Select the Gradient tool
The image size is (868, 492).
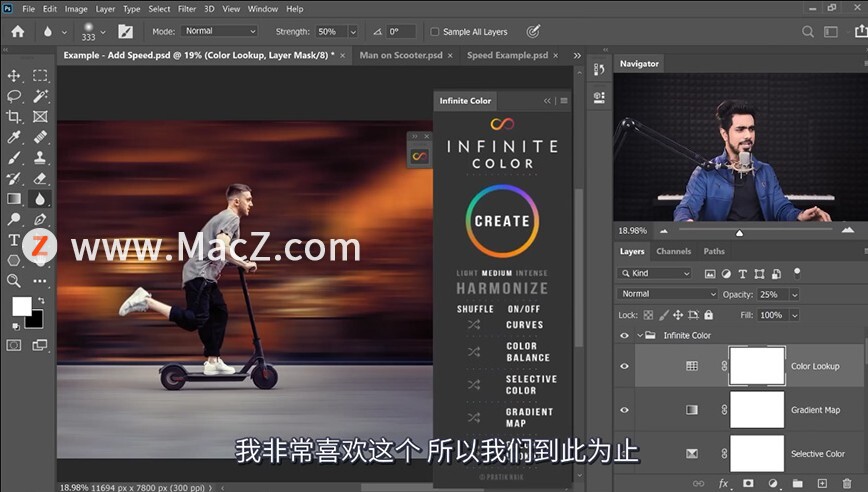click(14, 199)
